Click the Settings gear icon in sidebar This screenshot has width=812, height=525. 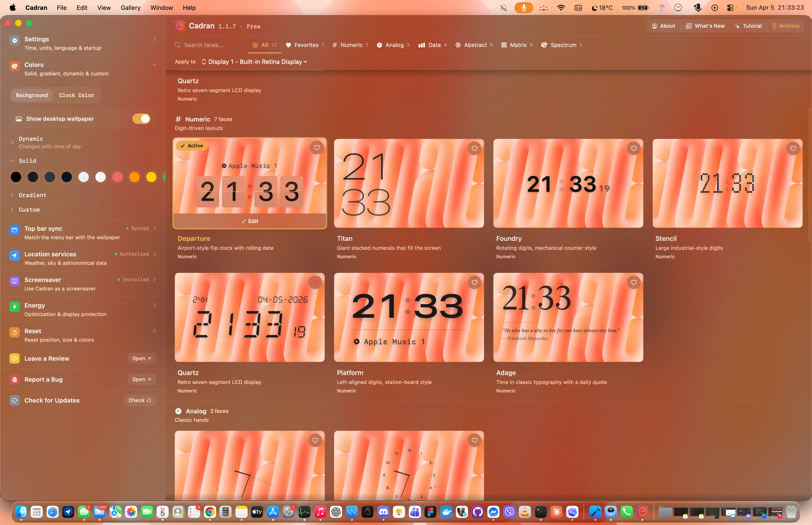(x=14, y=41)
